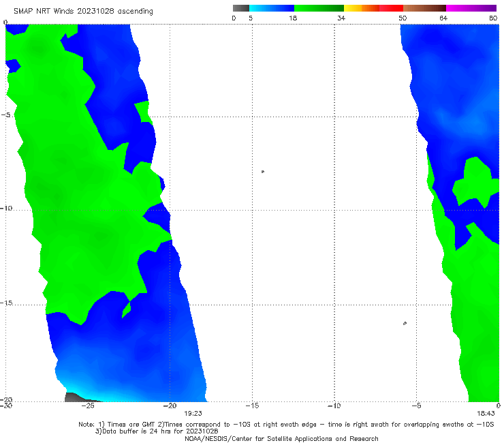This screenshot has width=504, height=443.
Task: Click the "3)Data buffer is 24 hrs" note
Action: coord(157,431)
